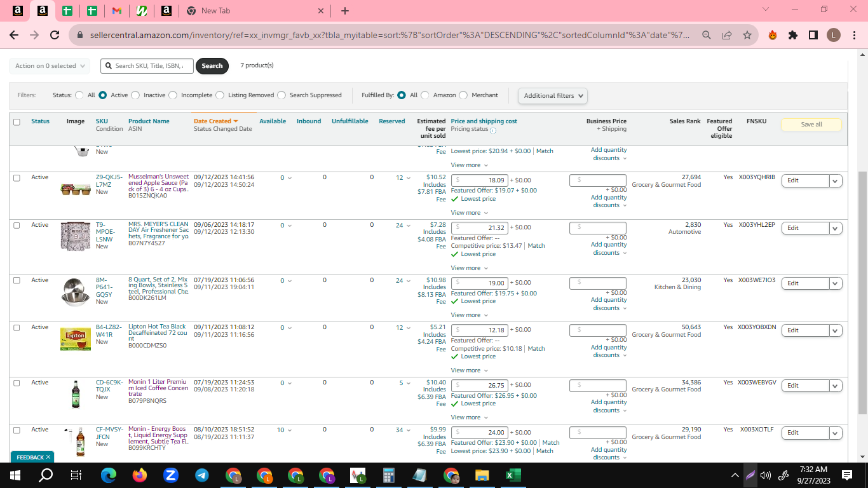This screenshot has height=488, width=868.
Task: Open the Chrome profile L avatar
Action: click(834, 35)
